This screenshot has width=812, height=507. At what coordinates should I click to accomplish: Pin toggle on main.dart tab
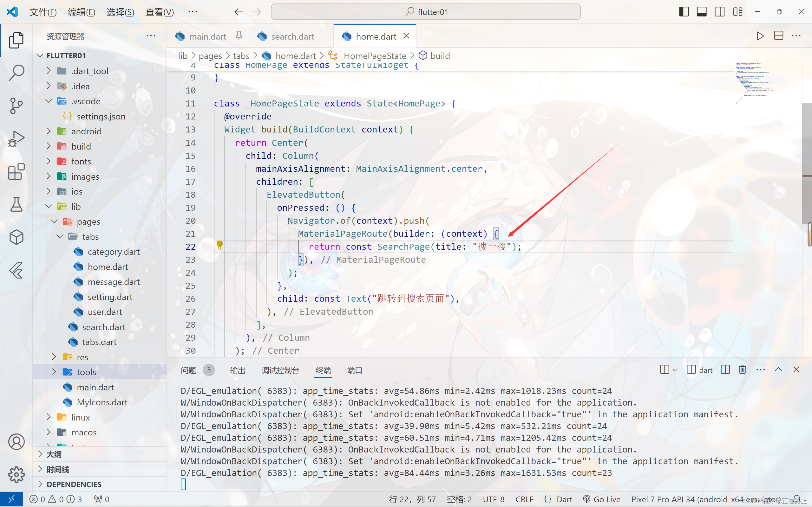(x=239, y=36)
